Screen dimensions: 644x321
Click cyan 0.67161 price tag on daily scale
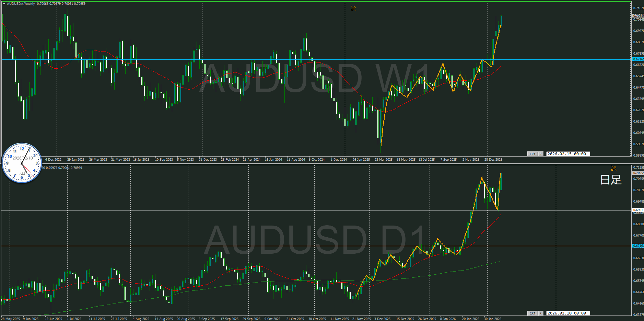point(638,246)
